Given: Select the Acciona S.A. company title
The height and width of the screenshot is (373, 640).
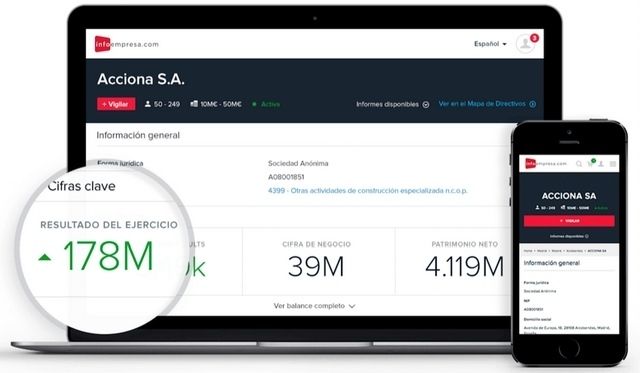Looking at the screenshot, I should pos(141,79).
